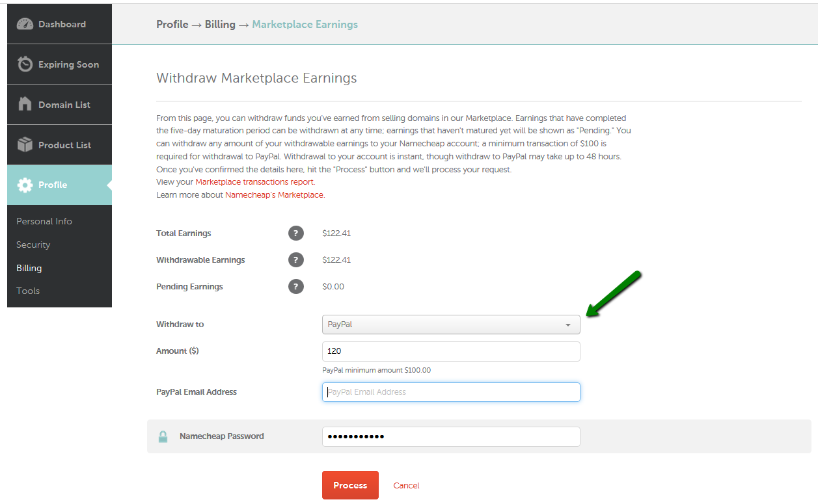Click the Cancel link
This screenshot has width=818, height=504.
(x=407, y=486)
